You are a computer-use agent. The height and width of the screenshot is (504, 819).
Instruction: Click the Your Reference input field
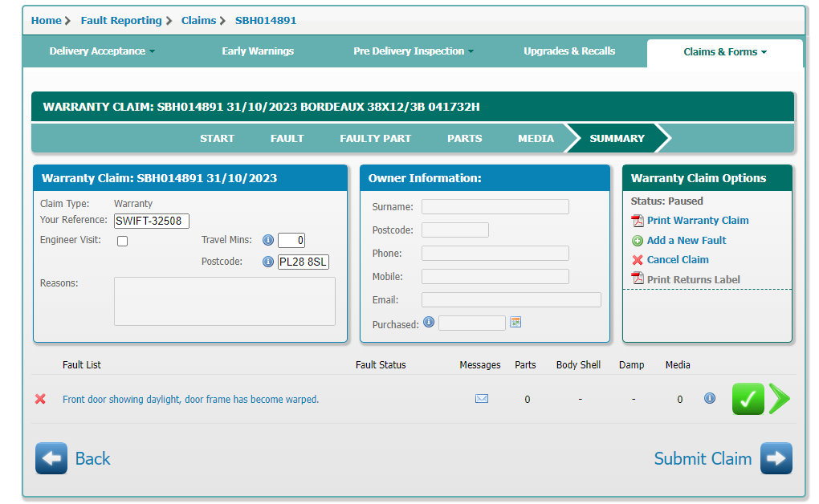click(x=152, y=221)
